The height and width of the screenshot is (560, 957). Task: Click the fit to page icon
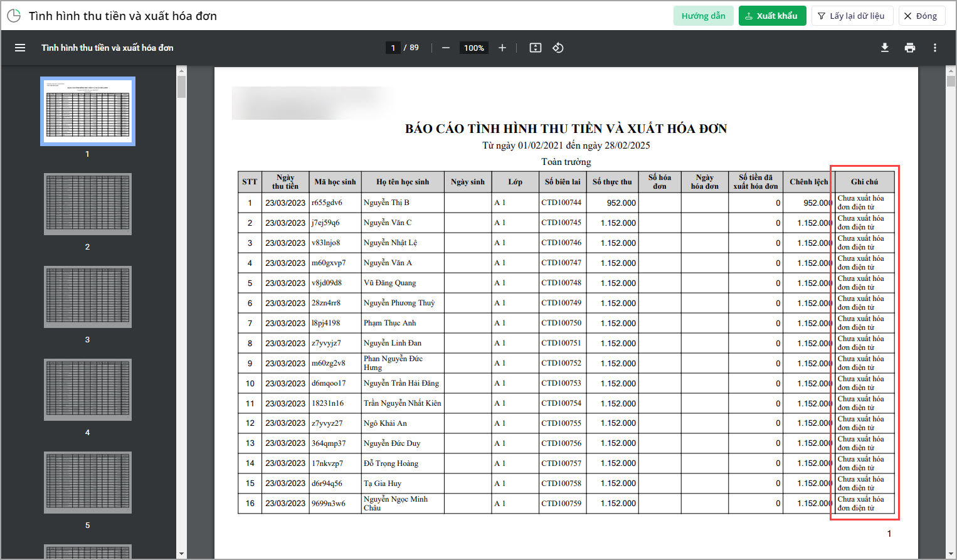536,48
